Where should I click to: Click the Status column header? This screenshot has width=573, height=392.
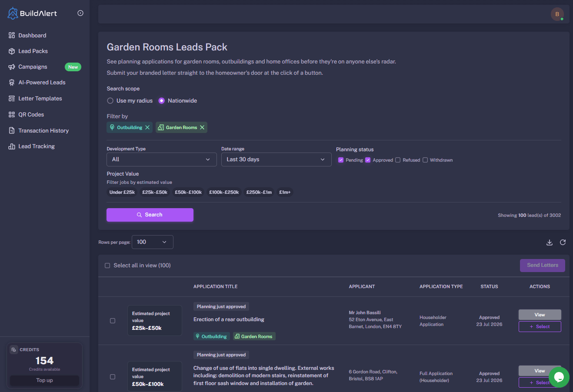click(x=489, y=286)
